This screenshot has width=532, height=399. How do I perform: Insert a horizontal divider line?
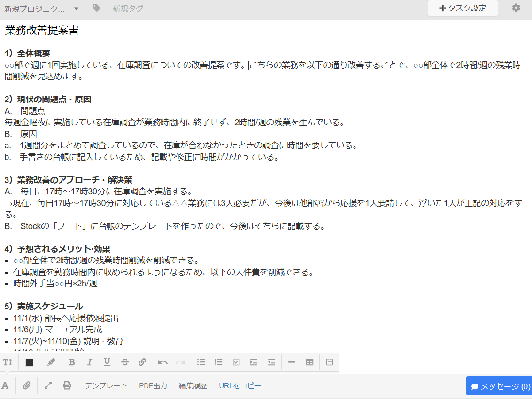point(291,362)
